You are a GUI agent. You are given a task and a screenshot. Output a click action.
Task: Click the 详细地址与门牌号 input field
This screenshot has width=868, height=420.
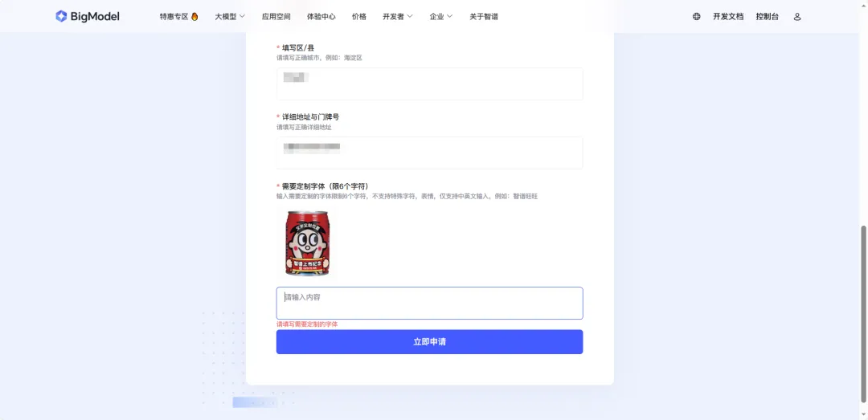pyautogui.click(x=429, y=153)
